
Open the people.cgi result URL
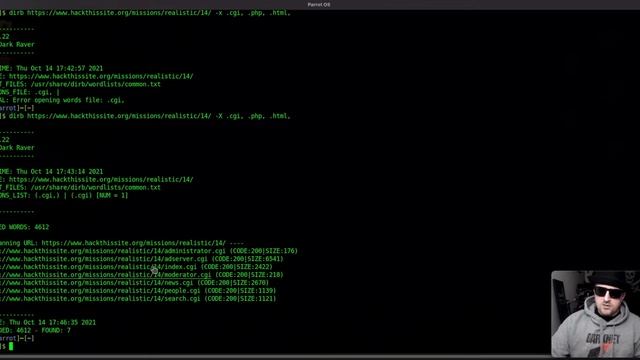pos(100,291)
